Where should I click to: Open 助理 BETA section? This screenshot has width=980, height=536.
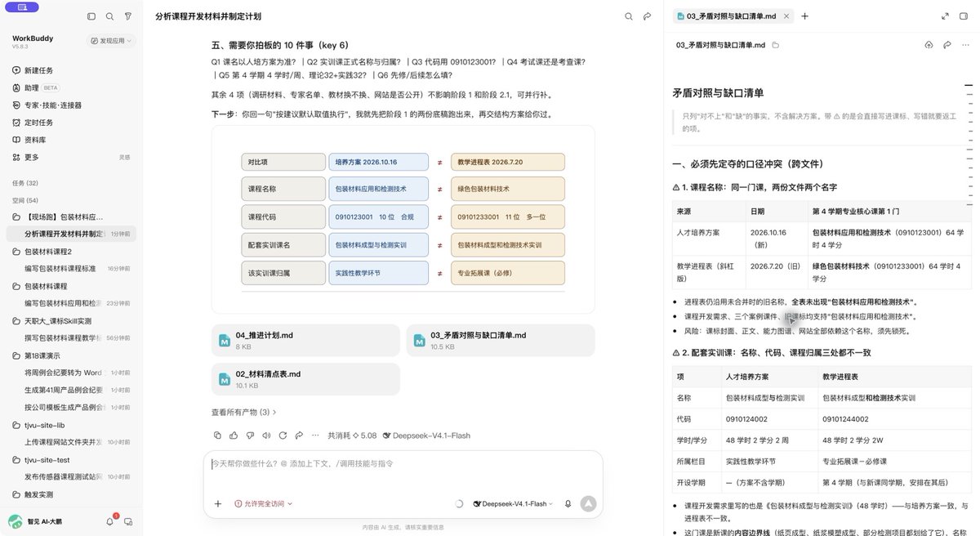click(36, 87)
